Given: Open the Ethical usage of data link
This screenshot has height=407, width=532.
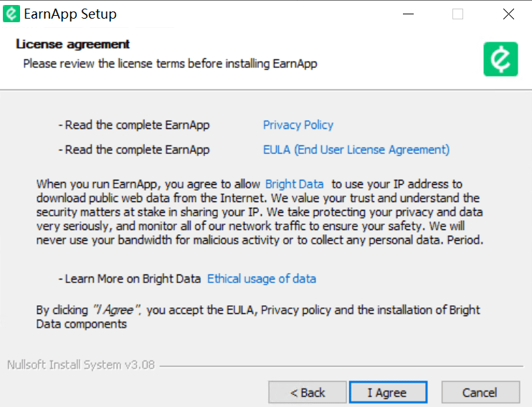Looking at the screenshot, I should [x=262, y=279].
